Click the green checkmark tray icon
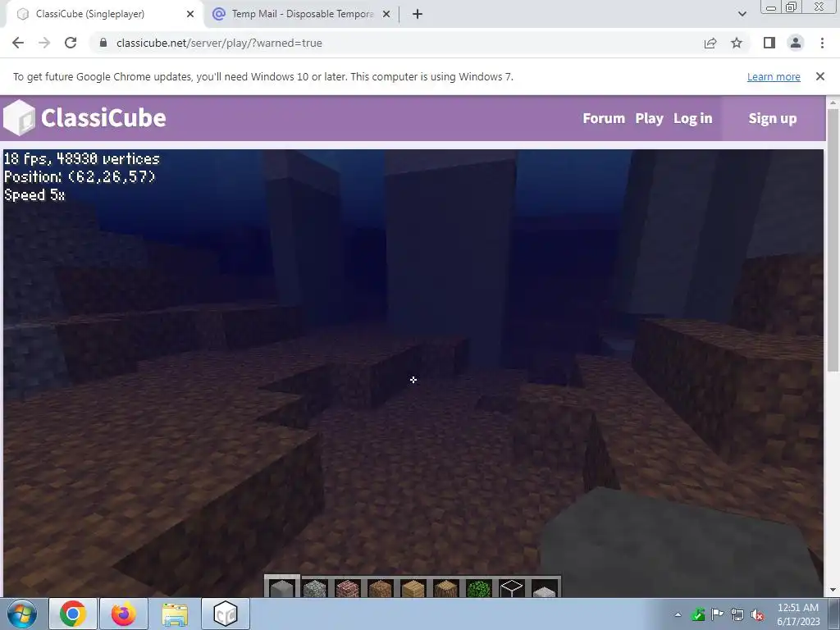840x630 pixels. point(697,614)
